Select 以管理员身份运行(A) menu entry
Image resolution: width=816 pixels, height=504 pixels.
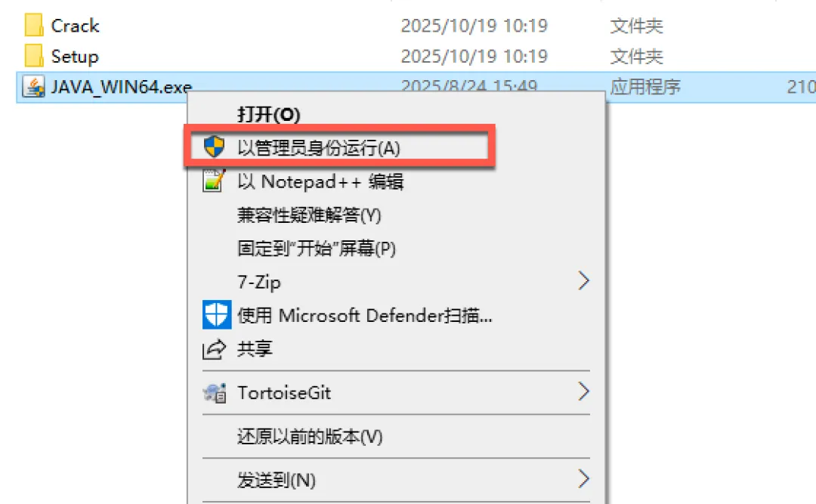click(x=319, y=148)
